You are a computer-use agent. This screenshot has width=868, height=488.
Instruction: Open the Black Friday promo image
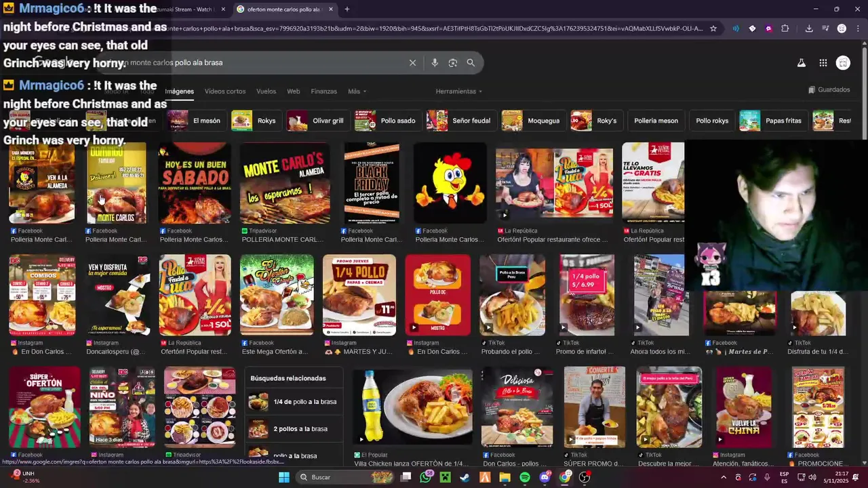tap(372, 183)
